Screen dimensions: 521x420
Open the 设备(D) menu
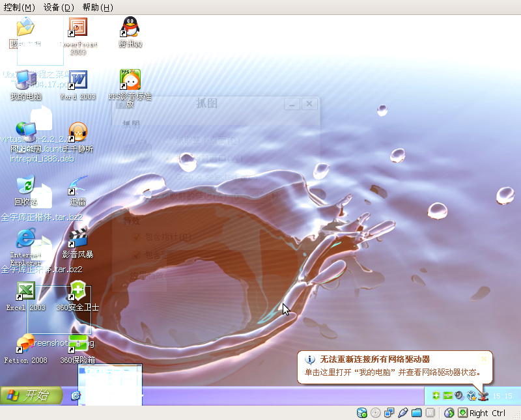pyautogui.click(x=59, y=7)
